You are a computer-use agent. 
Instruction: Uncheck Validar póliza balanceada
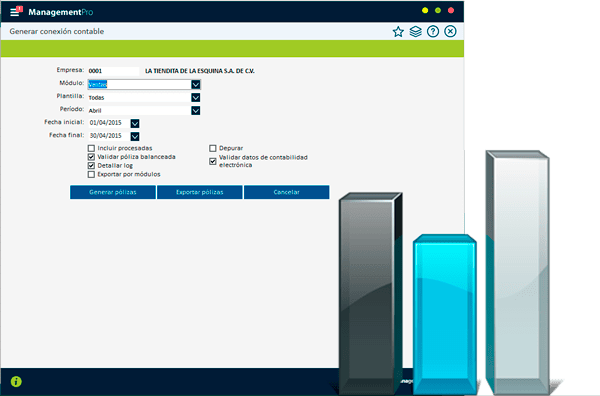click(x=91, y=157)
